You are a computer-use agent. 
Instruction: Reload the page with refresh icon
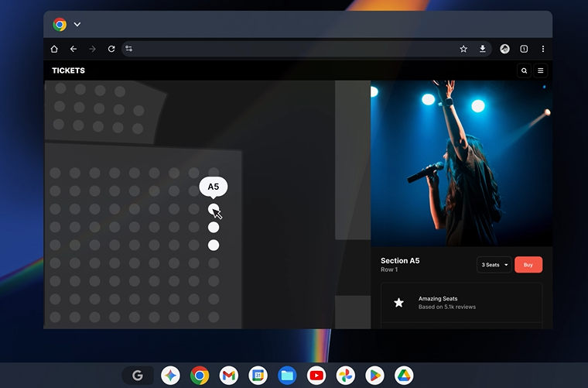(111, 49)
